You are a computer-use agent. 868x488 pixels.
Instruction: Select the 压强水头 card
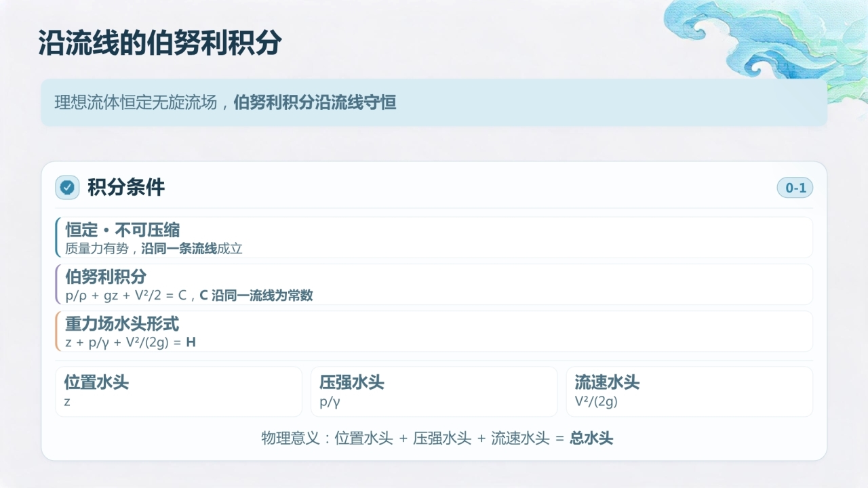point(434,392)
